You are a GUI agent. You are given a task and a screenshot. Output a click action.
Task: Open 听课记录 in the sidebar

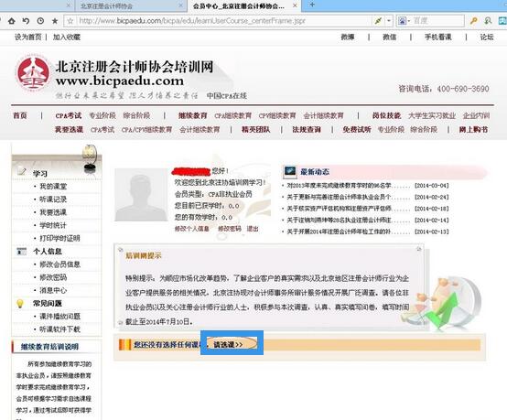point(53,199)
